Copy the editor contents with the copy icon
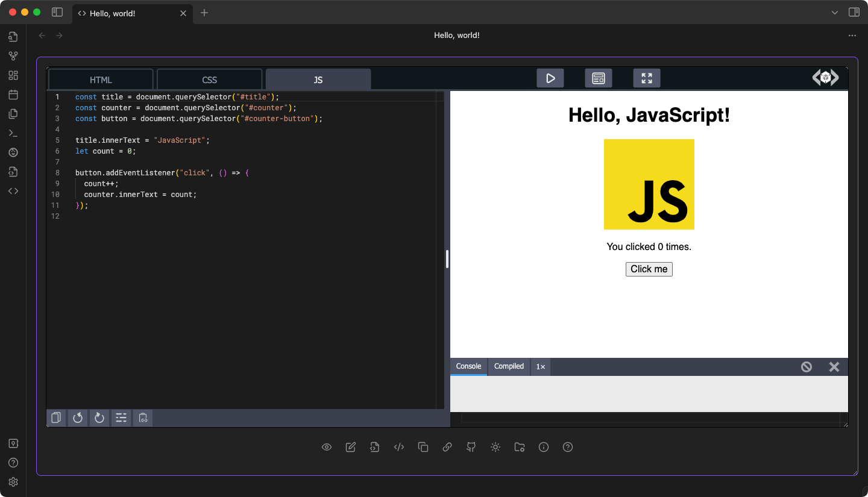Image resolution: width=868 pixels, height=497 pixels. pyautogui.click(x=56, y=417)
